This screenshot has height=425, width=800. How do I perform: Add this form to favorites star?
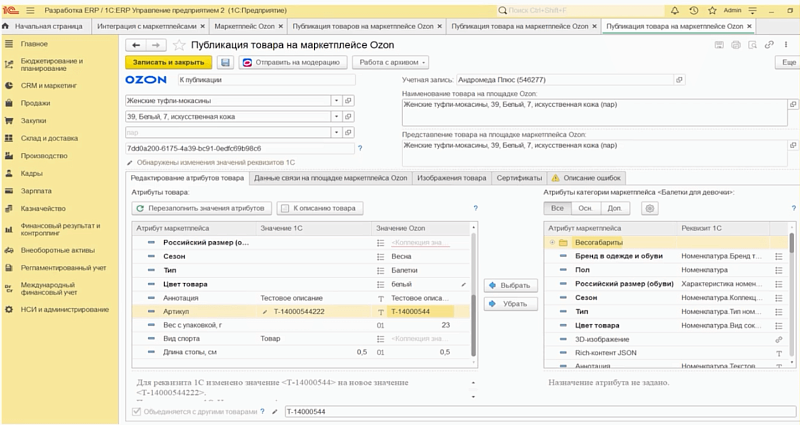[179, 45]
